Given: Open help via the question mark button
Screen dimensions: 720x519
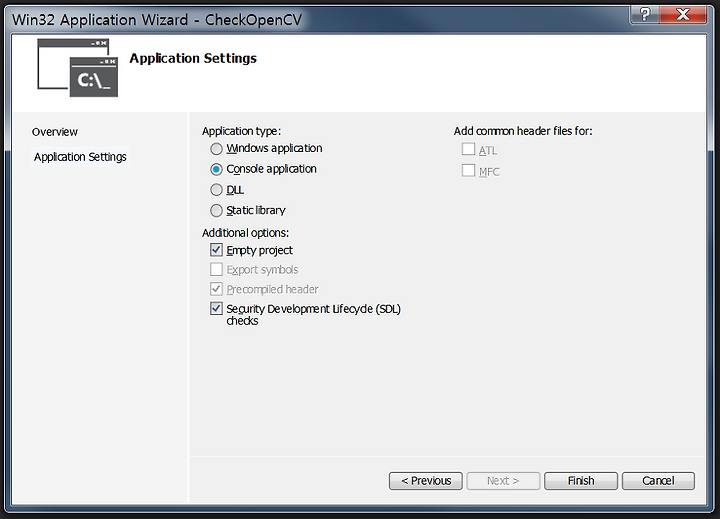Looking at the screenshot, I should click(x=645, y=14).
